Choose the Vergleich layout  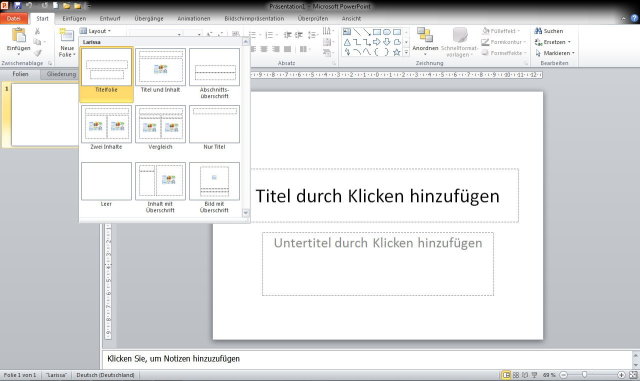(160, 127)
